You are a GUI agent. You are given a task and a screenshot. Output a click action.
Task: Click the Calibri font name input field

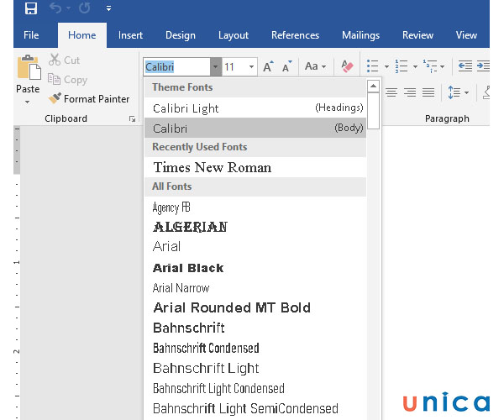(x=176, y=67)
